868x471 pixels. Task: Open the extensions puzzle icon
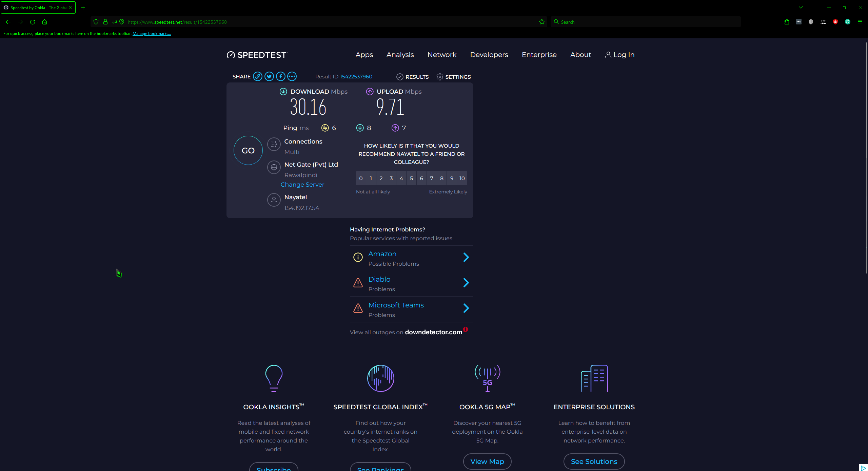click(x=787, y=22)
